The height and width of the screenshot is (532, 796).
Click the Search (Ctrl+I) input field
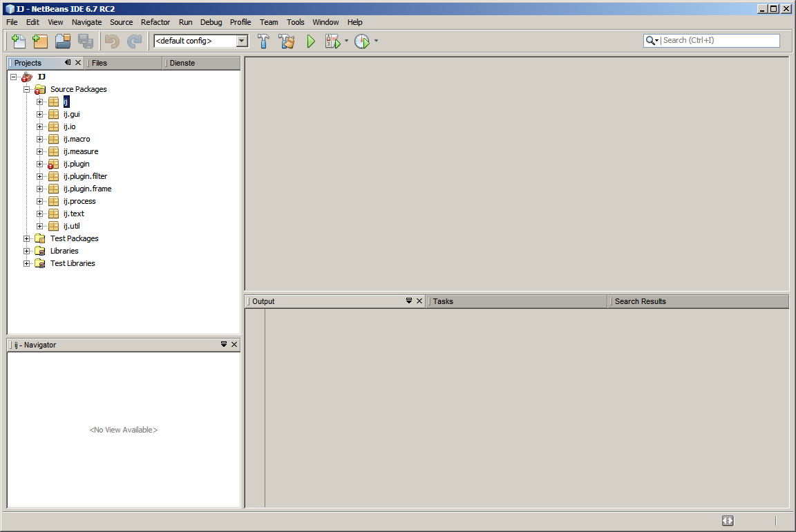click(x=719, y=41)
